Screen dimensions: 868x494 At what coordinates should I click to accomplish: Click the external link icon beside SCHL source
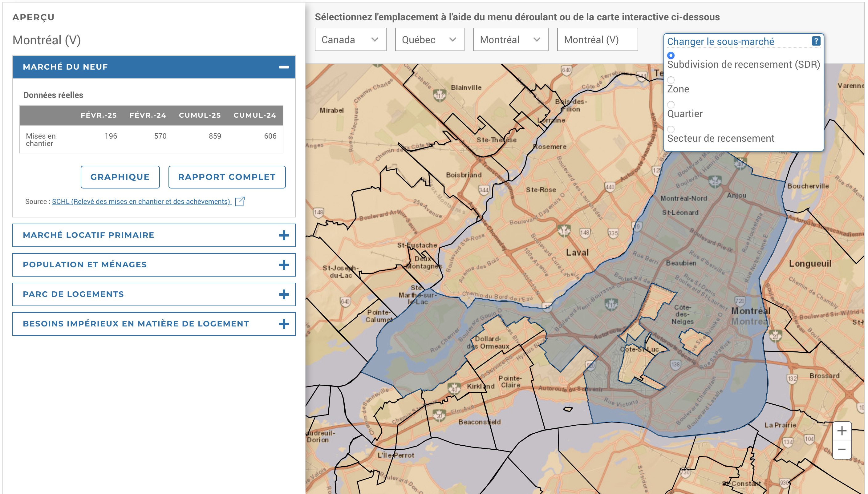point(240,201)
